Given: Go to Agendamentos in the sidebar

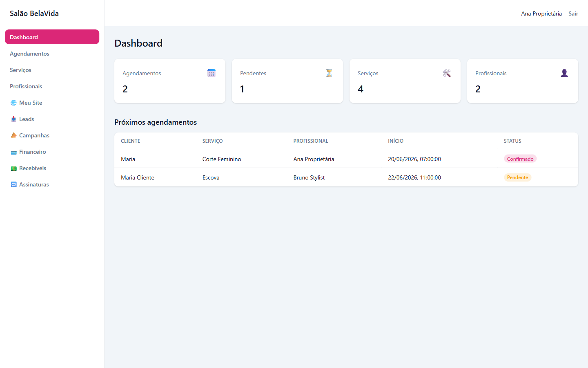Looking at the screenshot, I should 52,54.
